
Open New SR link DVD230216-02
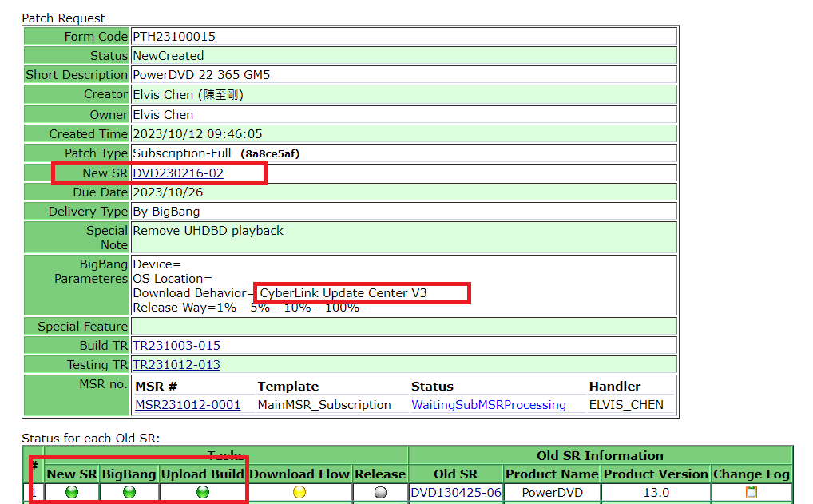point(177,173)
